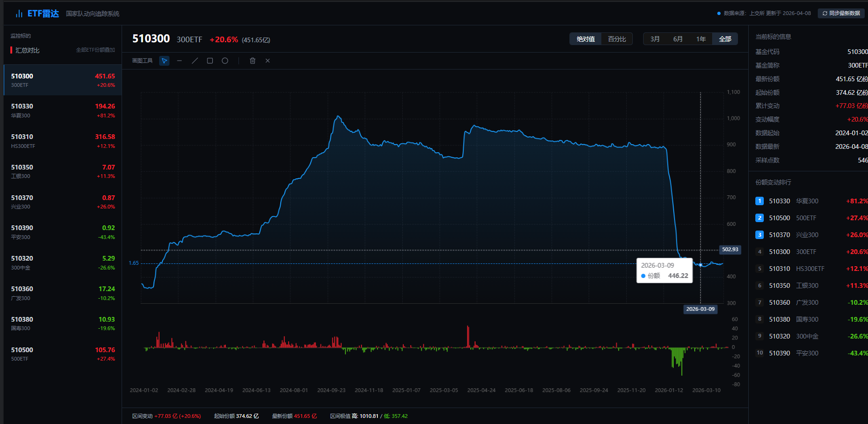The image size is (868, 424).
Task: Select the pointer cursor drawing tool
Action: click(164, 61)
